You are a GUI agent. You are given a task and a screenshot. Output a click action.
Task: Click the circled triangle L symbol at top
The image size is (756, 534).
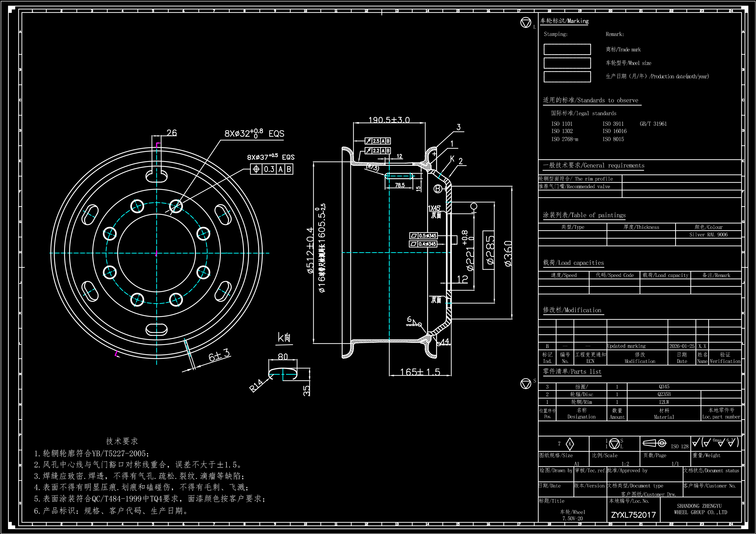point(526,23)
